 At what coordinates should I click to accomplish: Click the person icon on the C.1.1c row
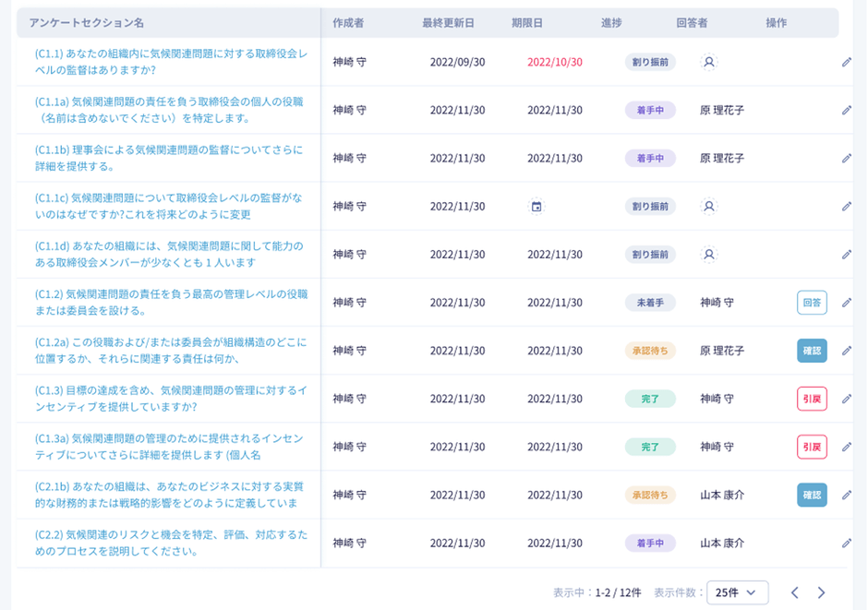point(707,207)
